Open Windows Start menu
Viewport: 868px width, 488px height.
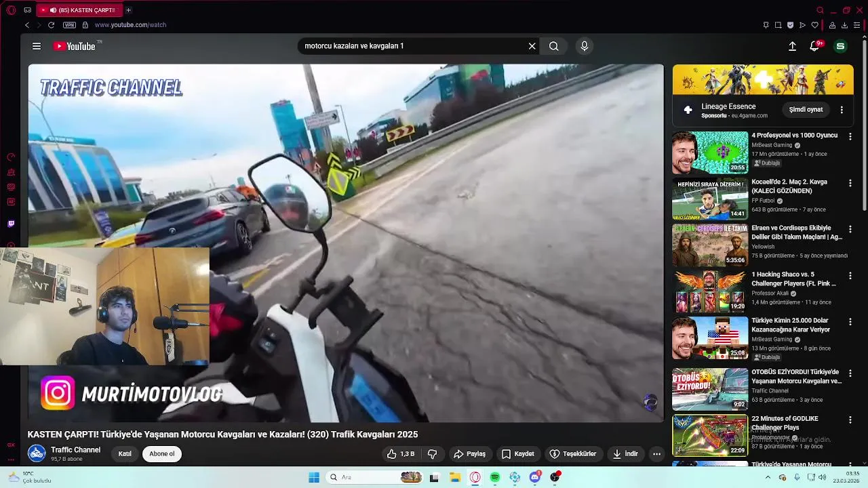coord(314,477)
